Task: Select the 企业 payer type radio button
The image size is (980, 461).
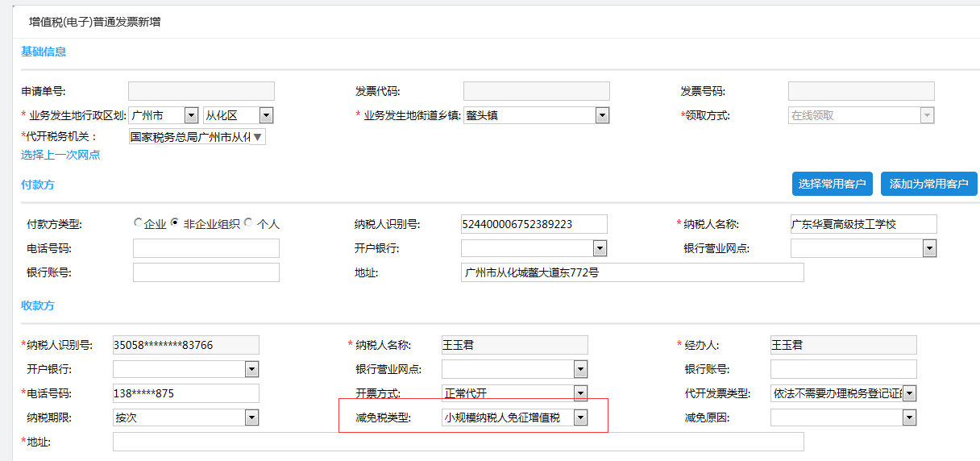Action: 138,223
